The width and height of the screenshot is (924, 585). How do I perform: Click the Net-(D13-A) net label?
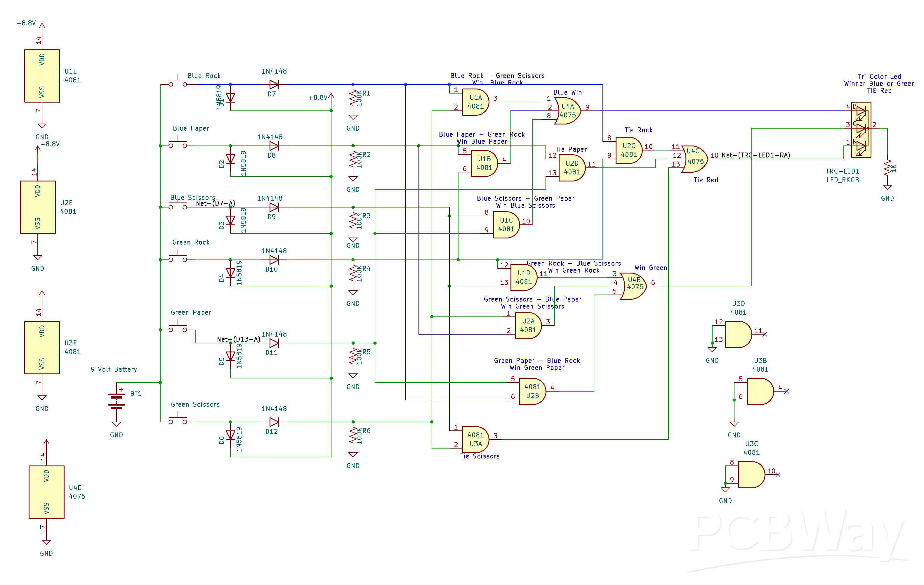coord(239,339)
